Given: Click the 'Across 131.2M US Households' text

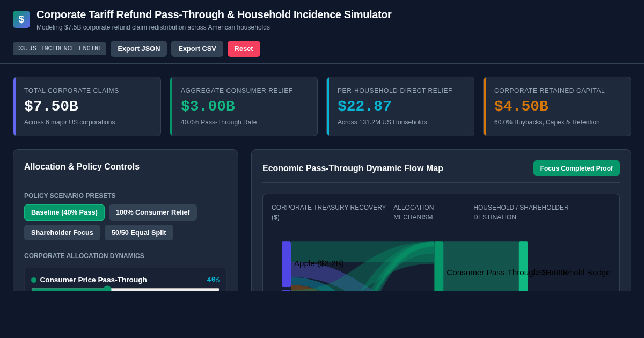Looking at the screenshot, I should 382,122.
